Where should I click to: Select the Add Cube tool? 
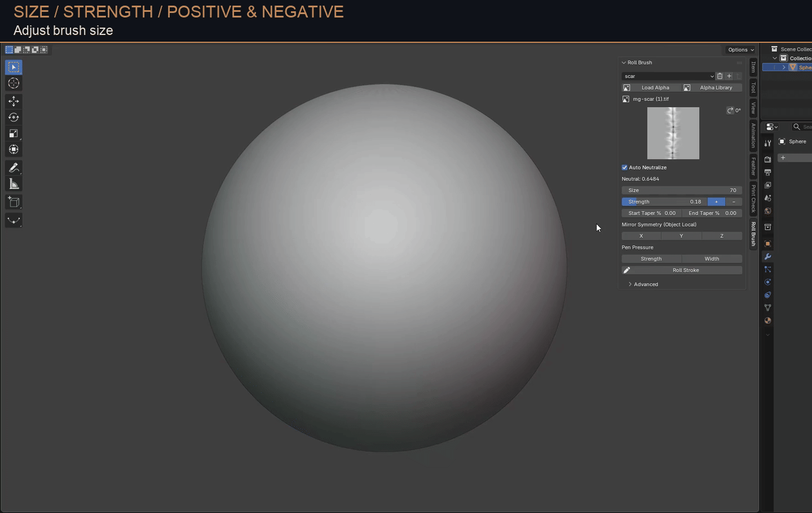[x=14, y=202]
